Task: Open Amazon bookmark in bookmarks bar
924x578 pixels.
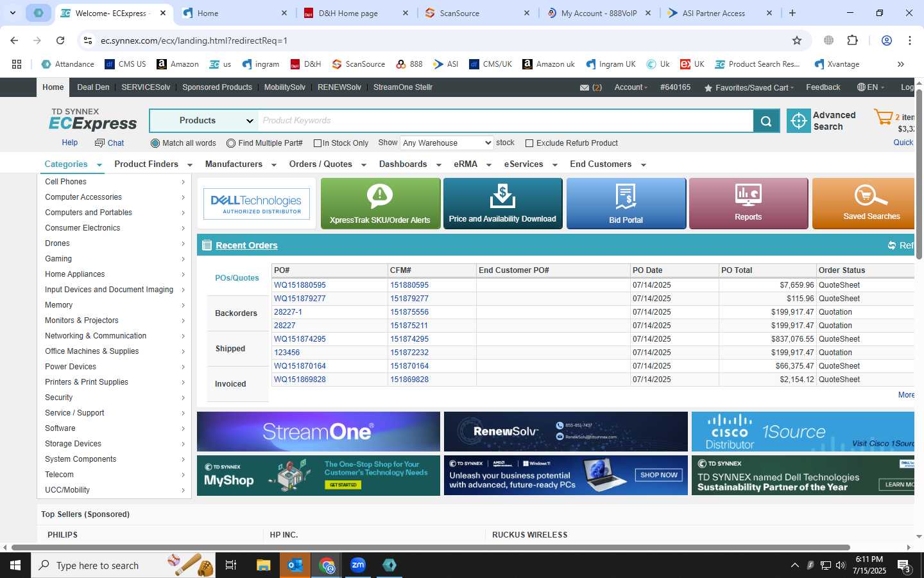Action: pyautogui.click(x=178, y=64)
